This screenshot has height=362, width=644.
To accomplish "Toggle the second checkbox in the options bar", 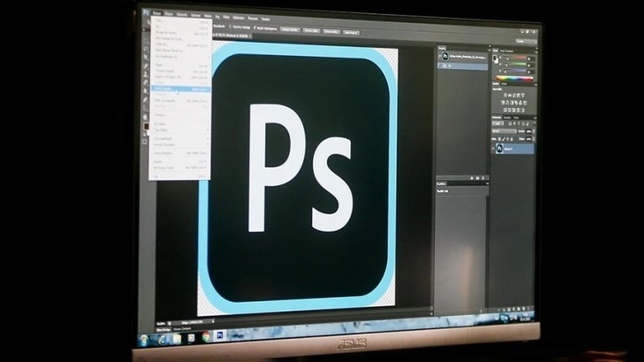I will 255,28.
